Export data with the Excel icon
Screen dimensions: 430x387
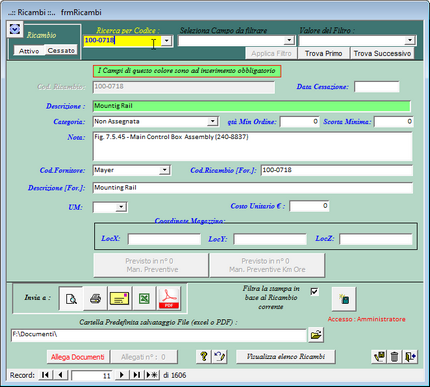click(144, 298)
